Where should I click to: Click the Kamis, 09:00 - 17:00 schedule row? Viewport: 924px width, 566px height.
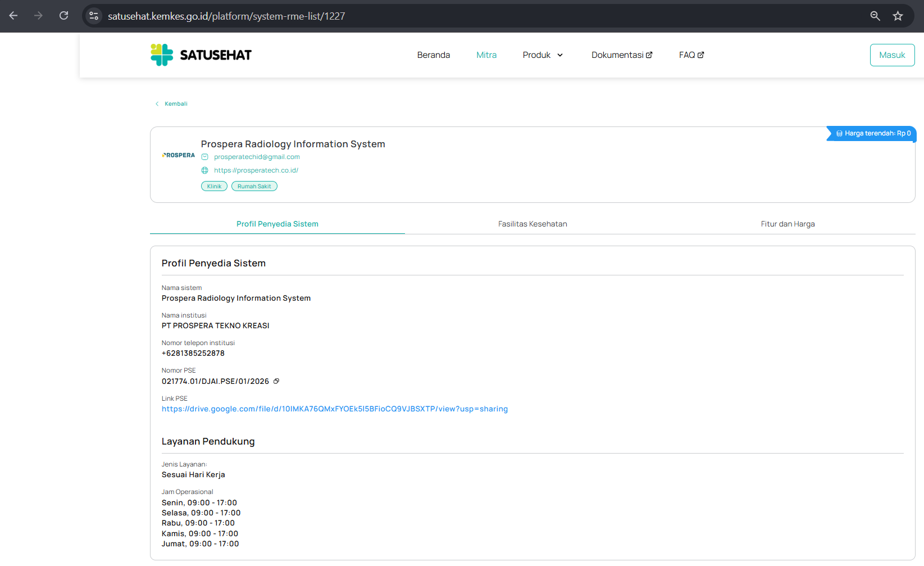pos(200,534)
